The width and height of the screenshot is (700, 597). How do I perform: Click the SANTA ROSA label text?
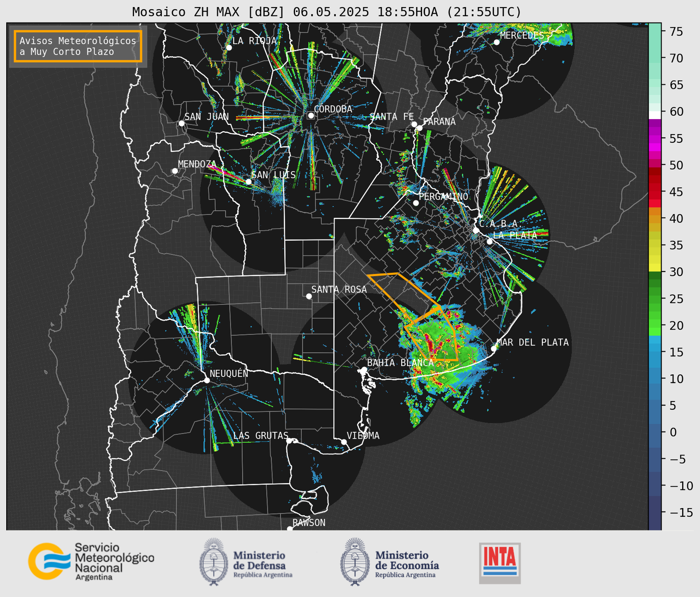(x=339, y=289)
